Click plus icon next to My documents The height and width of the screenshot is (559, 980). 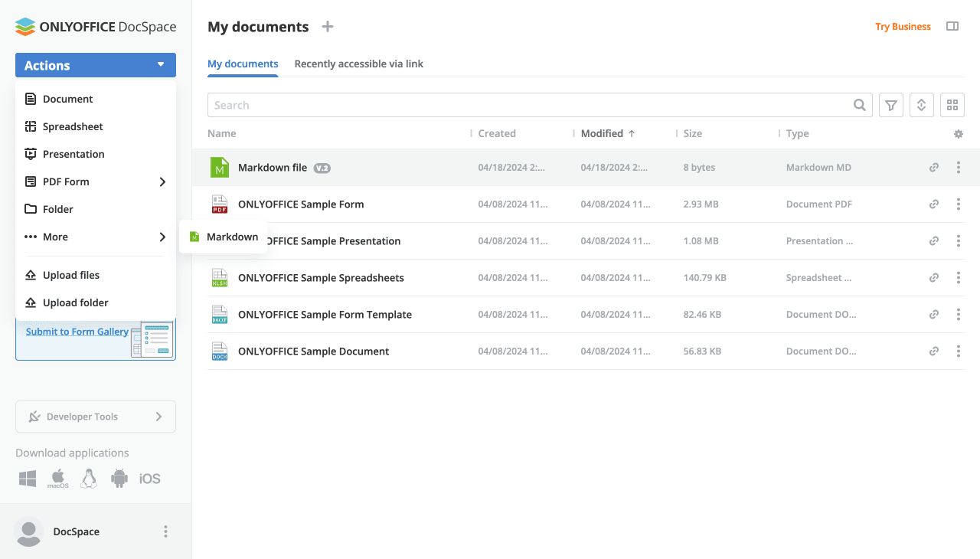click(x=328, y=27)
